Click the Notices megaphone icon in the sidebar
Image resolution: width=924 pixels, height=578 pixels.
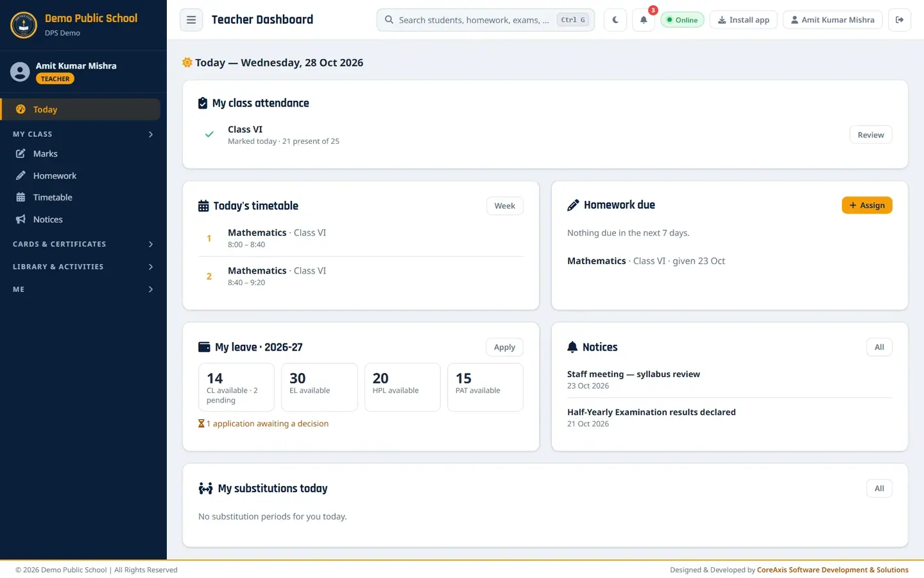(21, 219)
